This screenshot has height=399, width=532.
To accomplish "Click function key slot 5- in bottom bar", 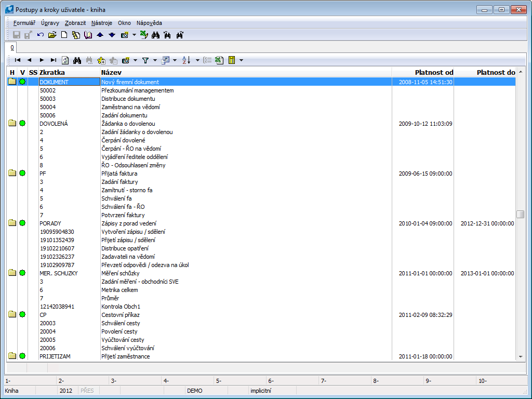I will click(241, 381).
